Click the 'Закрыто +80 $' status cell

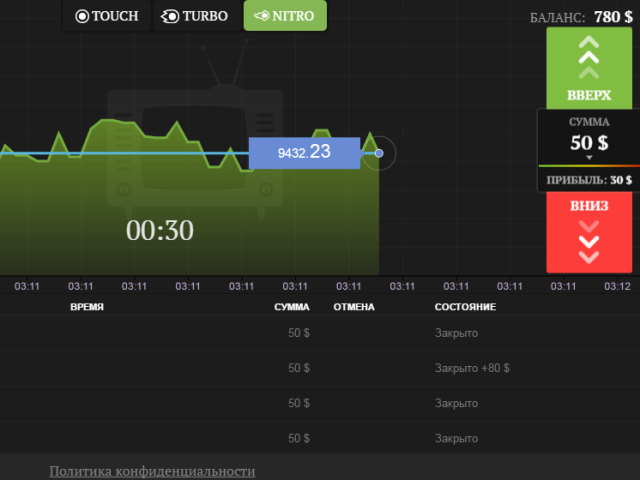pyautogui.click(x=472, y=368)
